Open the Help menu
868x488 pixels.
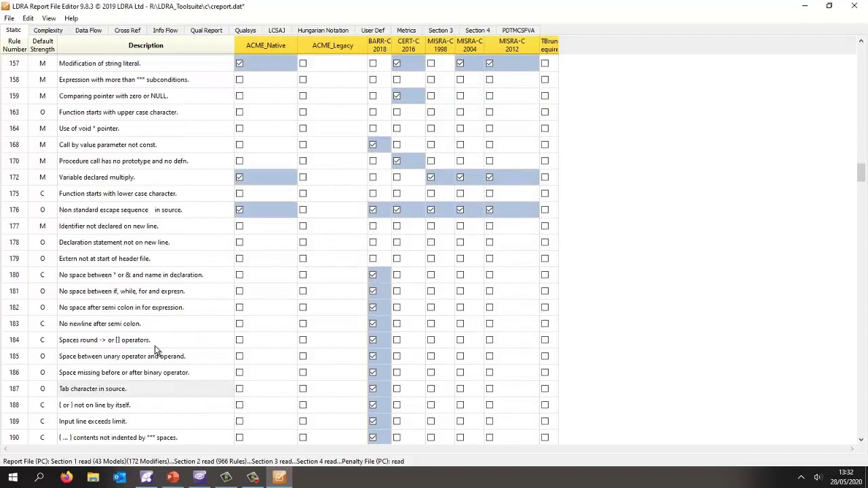pyautogui.click(x=71, y=18)
